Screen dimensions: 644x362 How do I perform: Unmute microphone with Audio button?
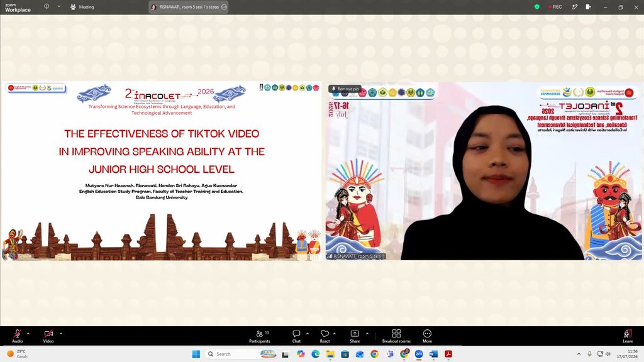17,336
